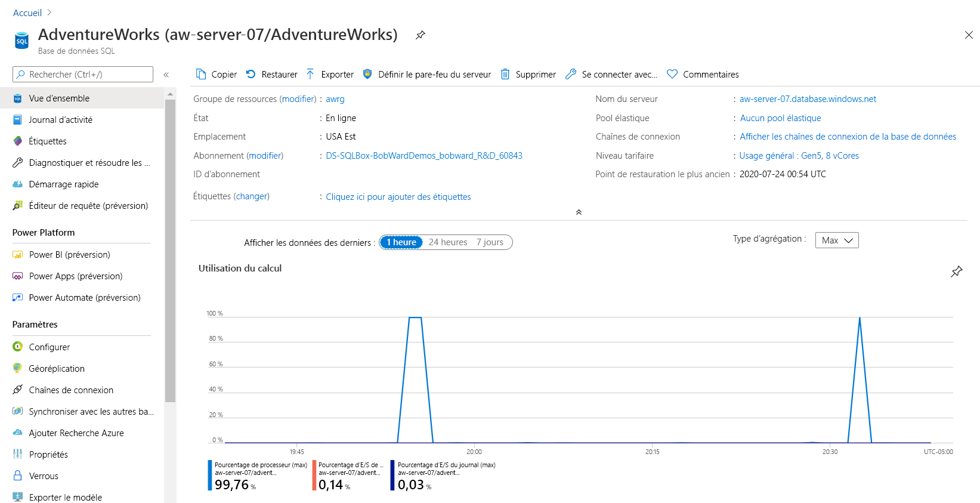The height and width of the screenshot is (503, 980).
Task: Click the blue processor percentage legend swatch
Action: [x=210, y=475]
